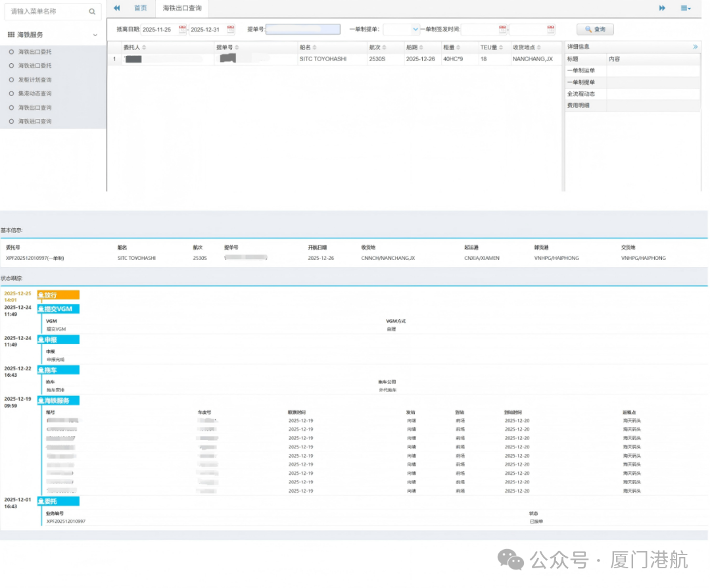The image size is (710, 588).
Task: Open calendar for 抵离日期 end date
Action: 231,29
